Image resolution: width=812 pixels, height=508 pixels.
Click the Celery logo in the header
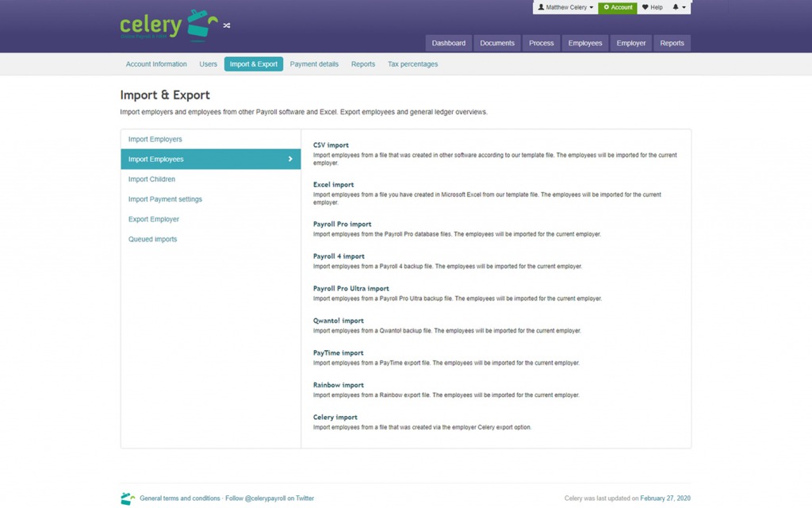click(169, 25)
